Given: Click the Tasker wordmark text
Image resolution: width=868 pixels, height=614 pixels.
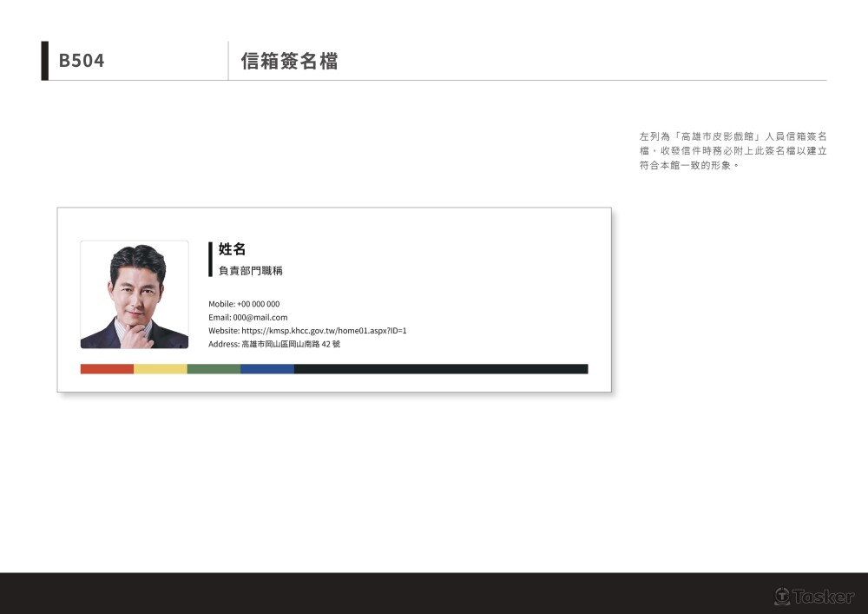Looking at the screenshot, I should 823,597.
